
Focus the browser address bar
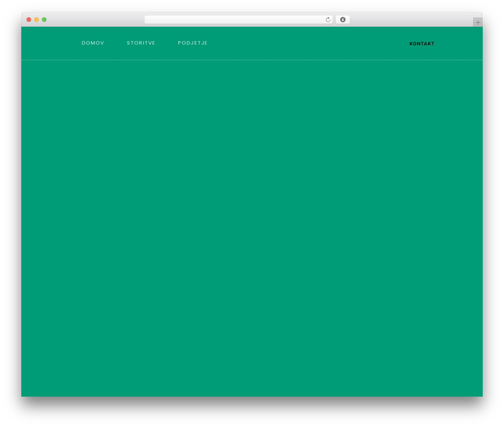[238, 20]
